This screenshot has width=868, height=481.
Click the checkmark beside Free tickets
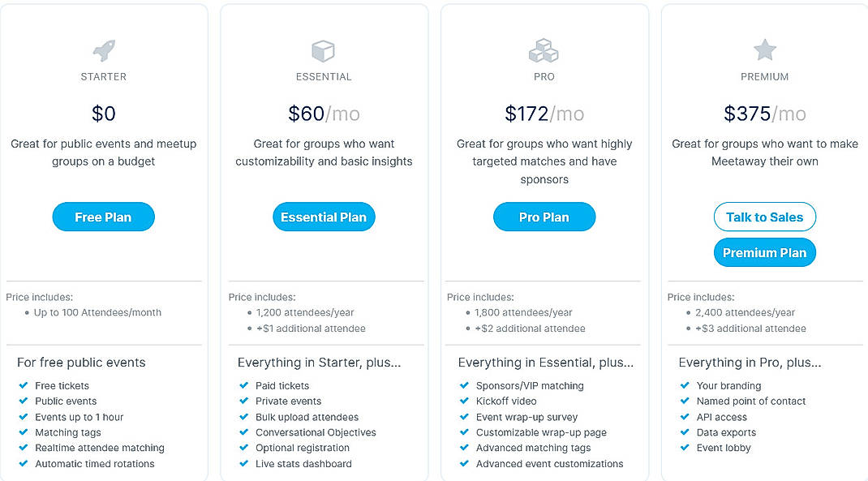(24, 385)
